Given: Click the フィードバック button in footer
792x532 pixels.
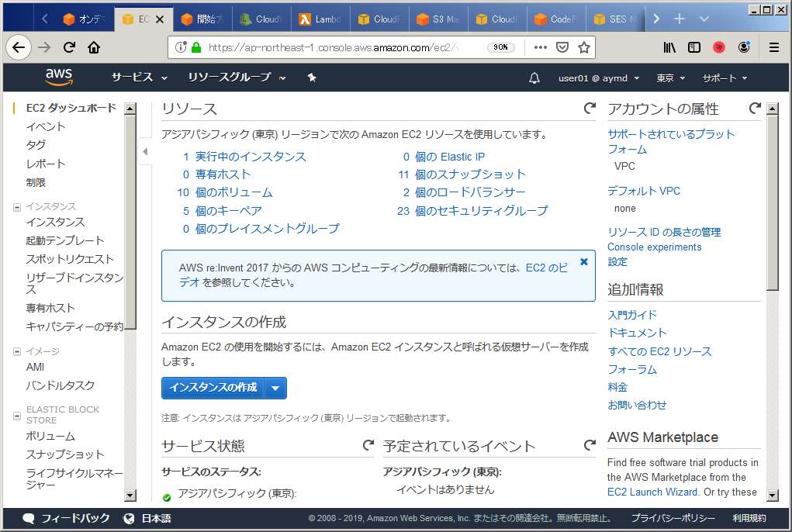Looking at the screenshot, I should click(66, 518).
